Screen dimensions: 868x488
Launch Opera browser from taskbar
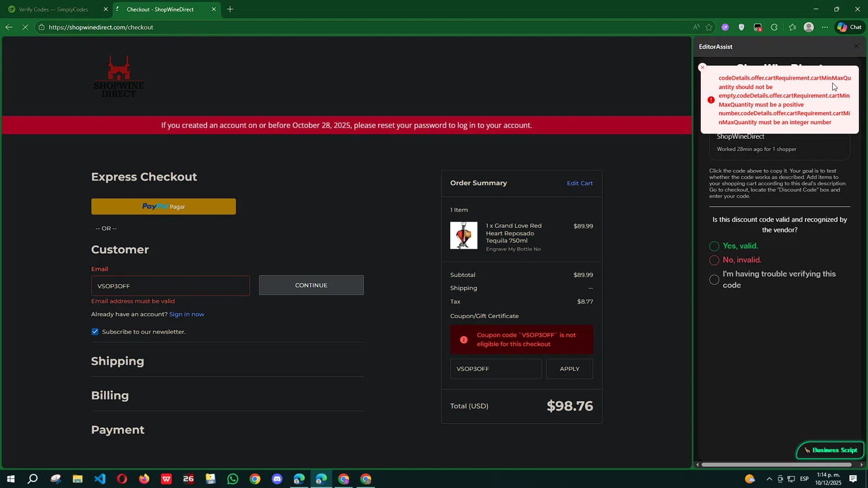click(122, 479)
